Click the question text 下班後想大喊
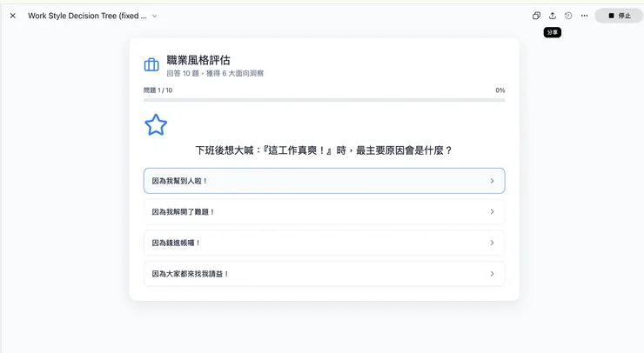 (x=324, y=150)
